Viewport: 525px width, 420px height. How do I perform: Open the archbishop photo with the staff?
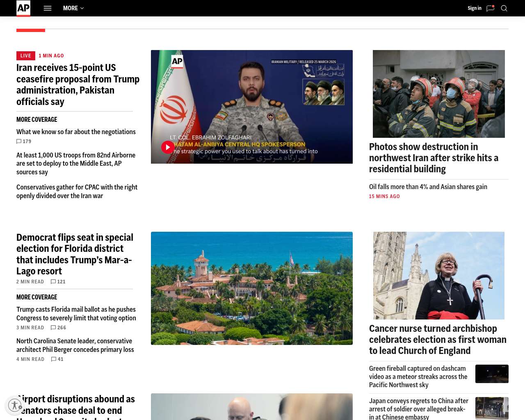coord(439,276)
